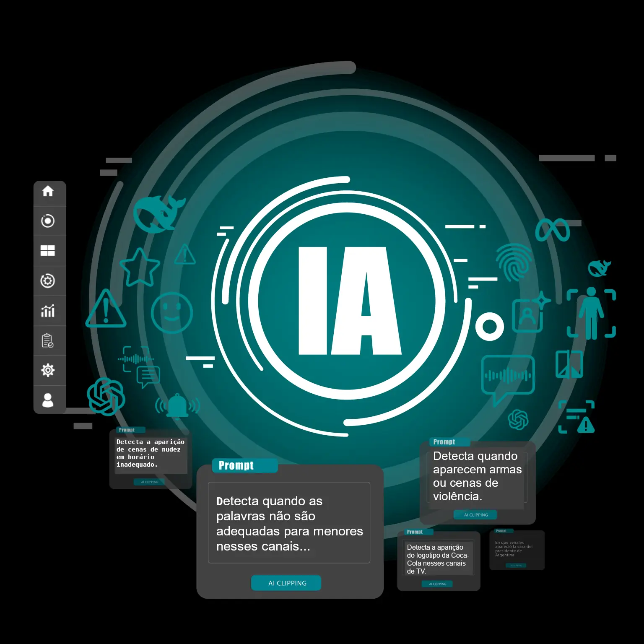Click the Coca-Cola logo prompt text box
Image resolution: width=644 pixels, height=644 pixels.
(x=437, y=559)
